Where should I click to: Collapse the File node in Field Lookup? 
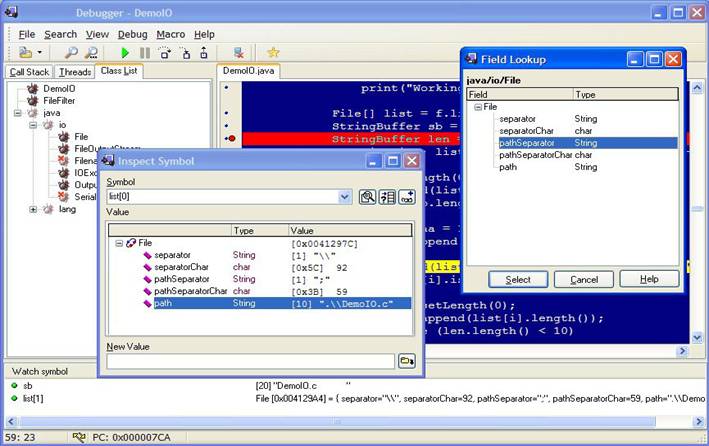[x=478, y=107]
